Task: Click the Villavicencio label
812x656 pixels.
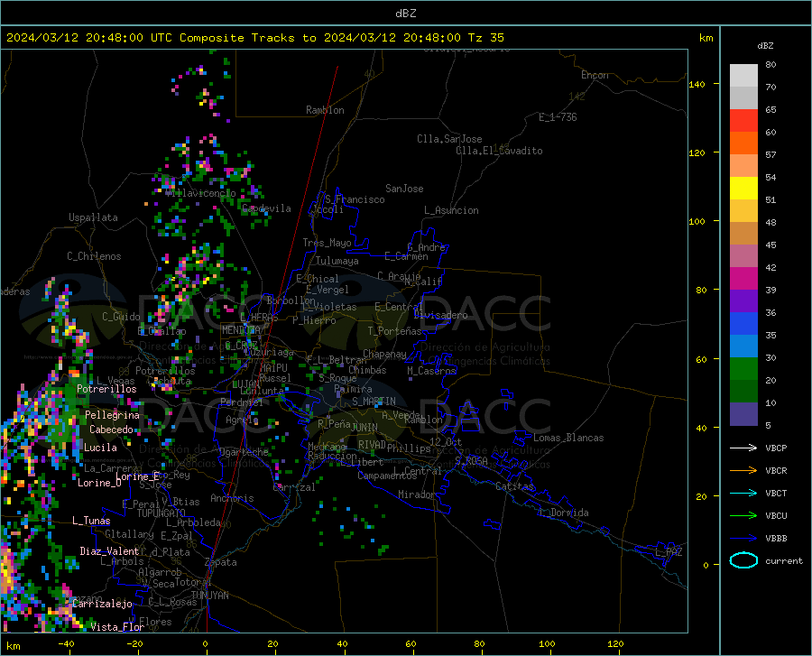Action: [x=201, y=193]
